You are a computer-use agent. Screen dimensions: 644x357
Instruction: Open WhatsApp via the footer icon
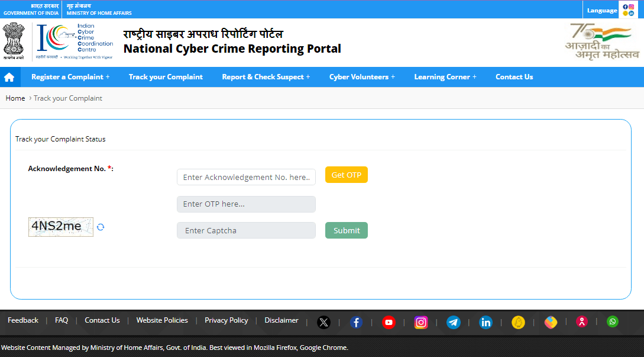pyautogui.click(x=612, y=322)
